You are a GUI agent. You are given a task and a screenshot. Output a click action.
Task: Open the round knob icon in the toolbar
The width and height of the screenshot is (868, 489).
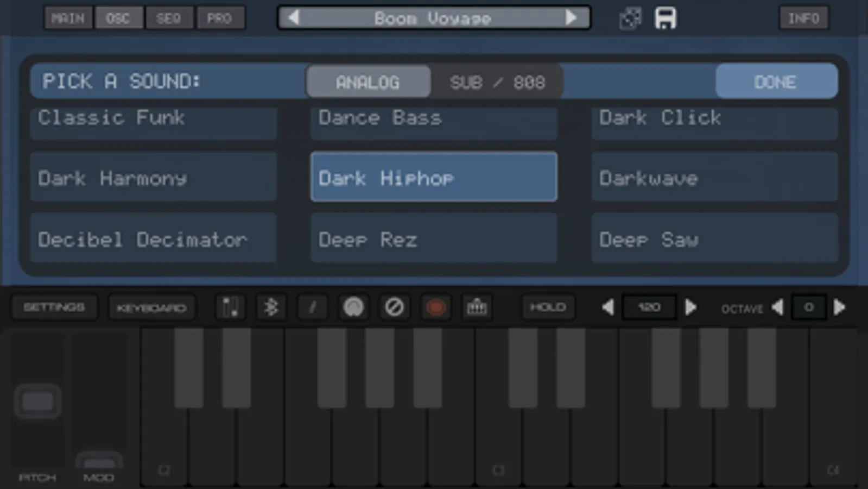(x=353, y=308)
